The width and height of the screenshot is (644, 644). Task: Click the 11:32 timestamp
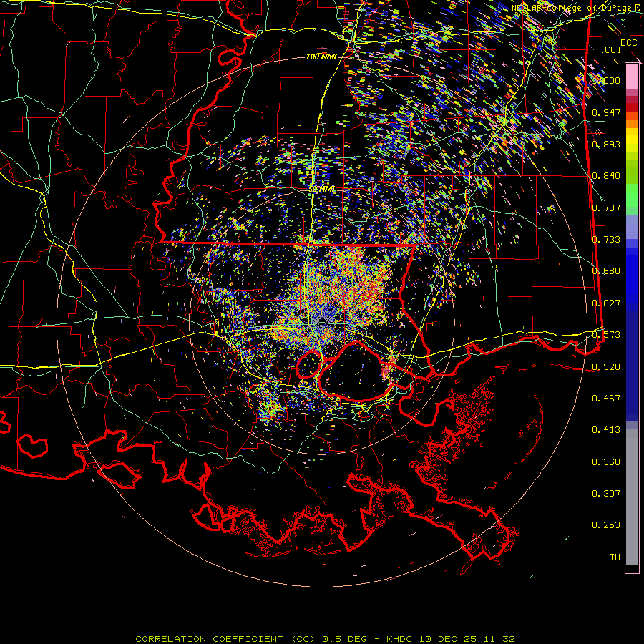[499, 639]
